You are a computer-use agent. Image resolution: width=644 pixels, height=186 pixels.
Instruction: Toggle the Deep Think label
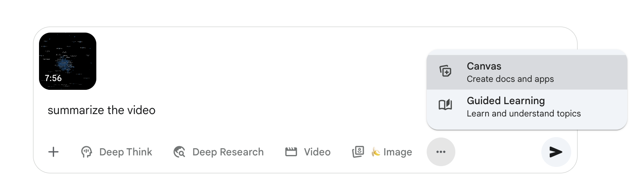coord(125,152)
